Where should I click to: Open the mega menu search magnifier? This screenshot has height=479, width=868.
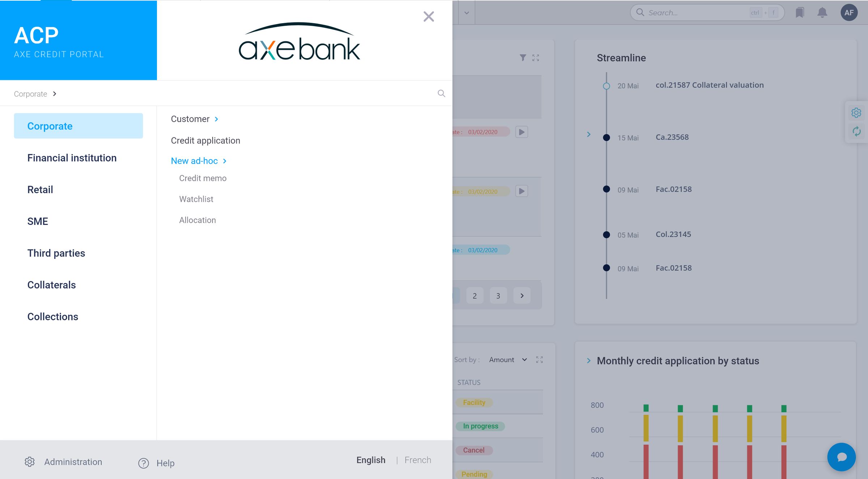pos(441,93)
